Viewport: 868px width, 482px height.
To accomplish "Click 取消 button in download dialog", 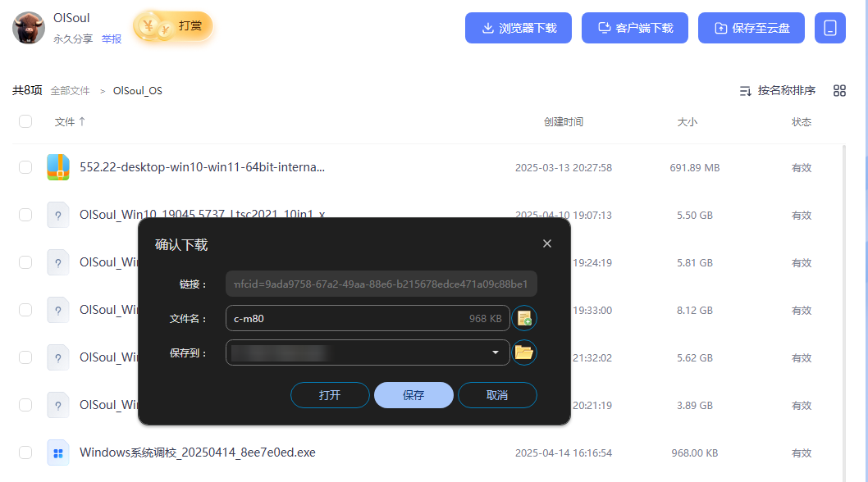I will 497,395.
